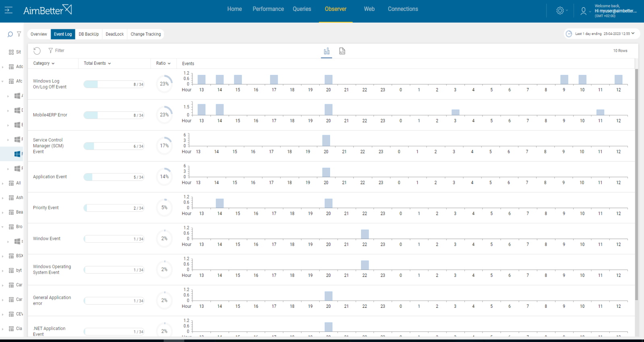Click the 'General Application error' category label

(x=52, y=301)
